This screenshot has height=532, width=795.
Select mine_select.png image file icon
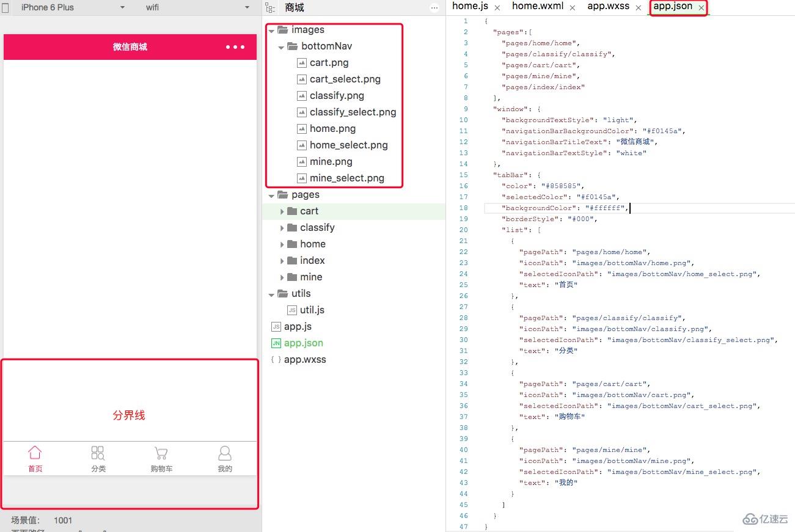pyautogui.click(x=301, y=178)
